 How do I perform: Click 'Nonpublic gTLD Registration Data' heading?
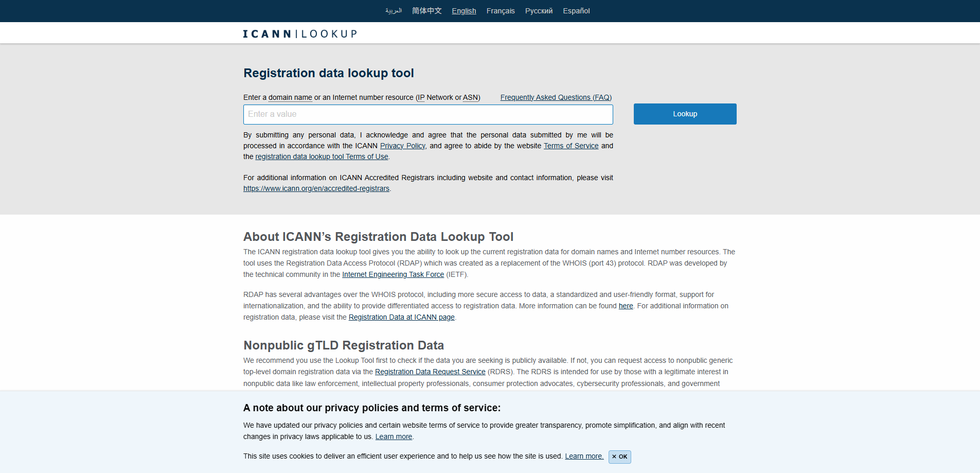point(344,345)
